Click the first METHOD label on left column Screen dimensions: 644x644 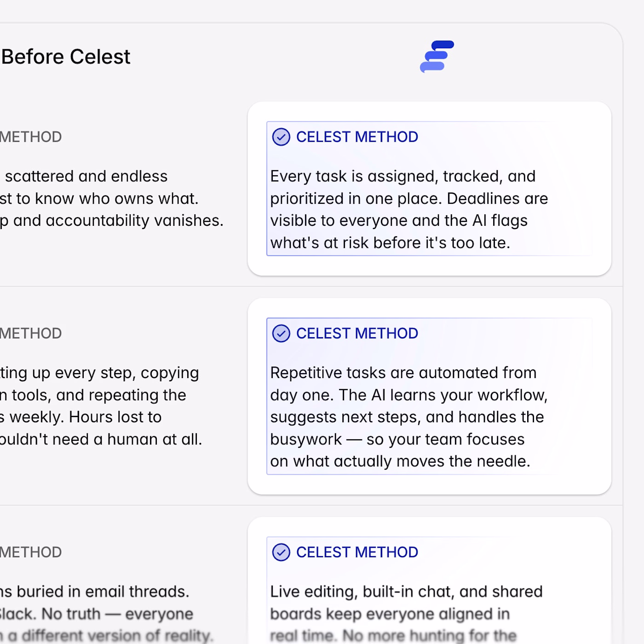coord(31,137)
